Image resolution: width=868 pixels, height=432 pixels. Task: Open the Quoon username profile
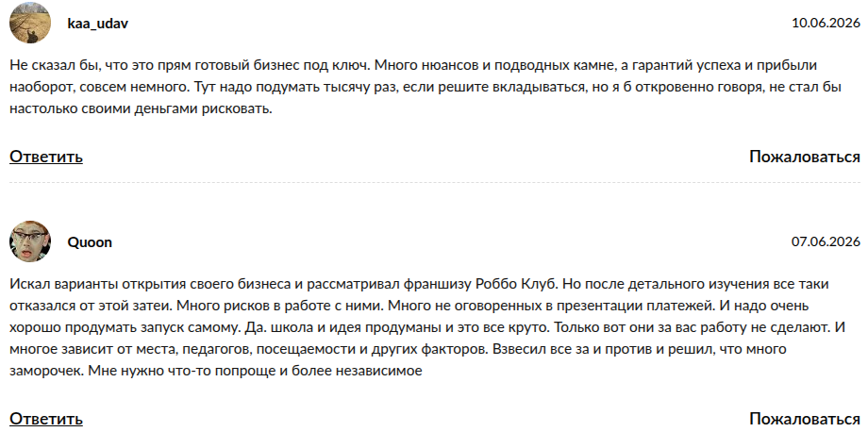point(90,242)
